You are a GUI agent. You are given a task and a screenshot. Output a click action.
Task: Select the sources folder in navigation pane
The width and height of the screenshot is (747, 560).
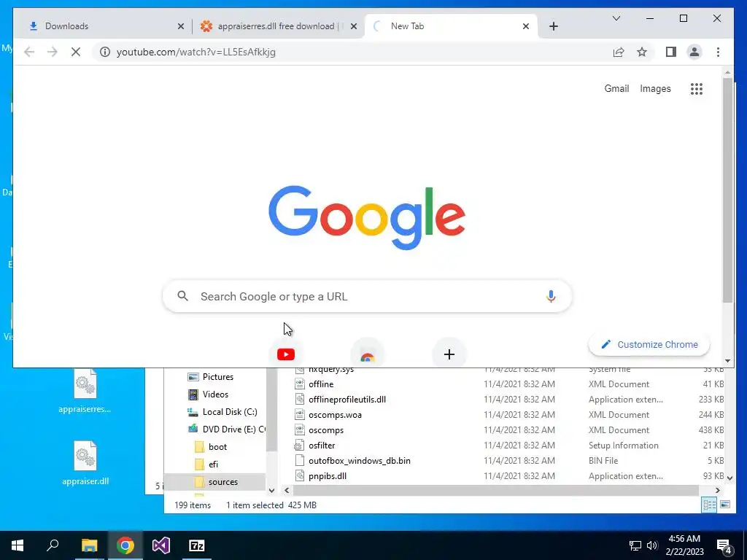click(x=215, y=482)
